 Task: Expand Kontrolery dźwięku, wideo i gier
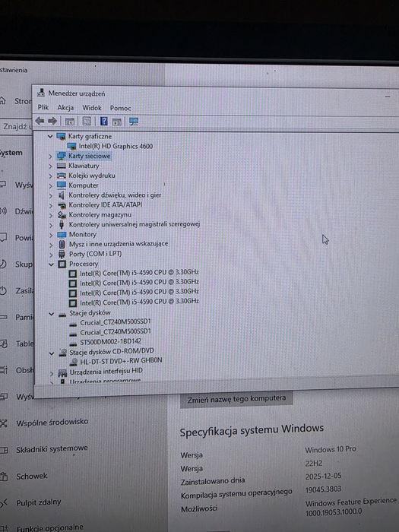[51, 196]
